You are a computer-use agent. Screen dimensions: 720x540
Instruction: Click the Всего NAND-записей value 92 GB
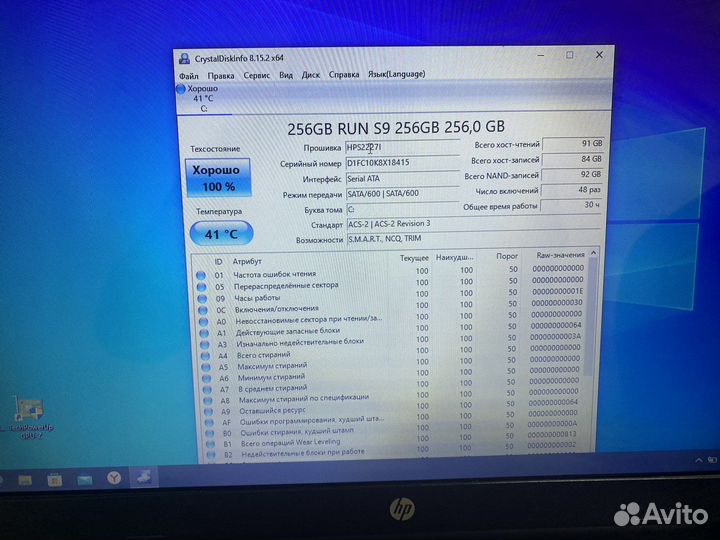(x=571, y=174)
